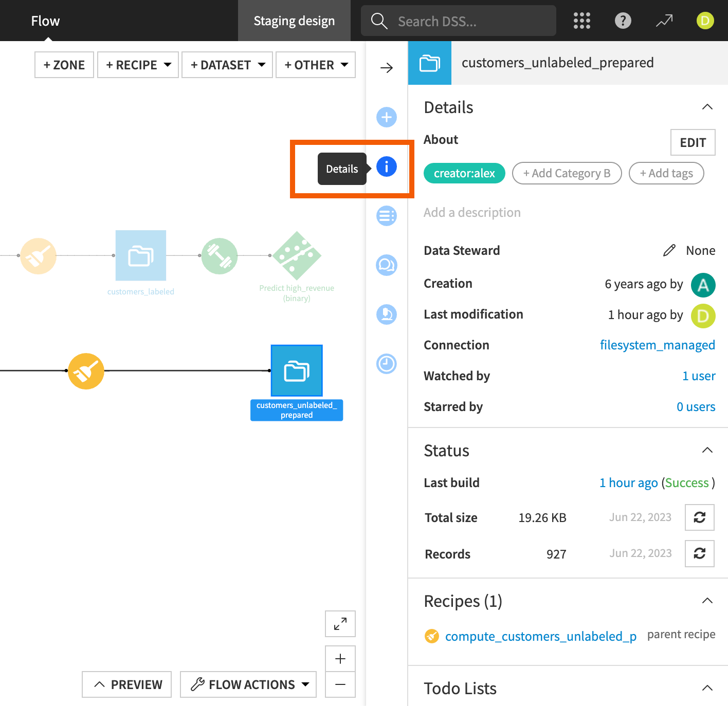Select the train recipe dumbbell icon
Viewport: 728px width, 706px height.
coord(220,256)
